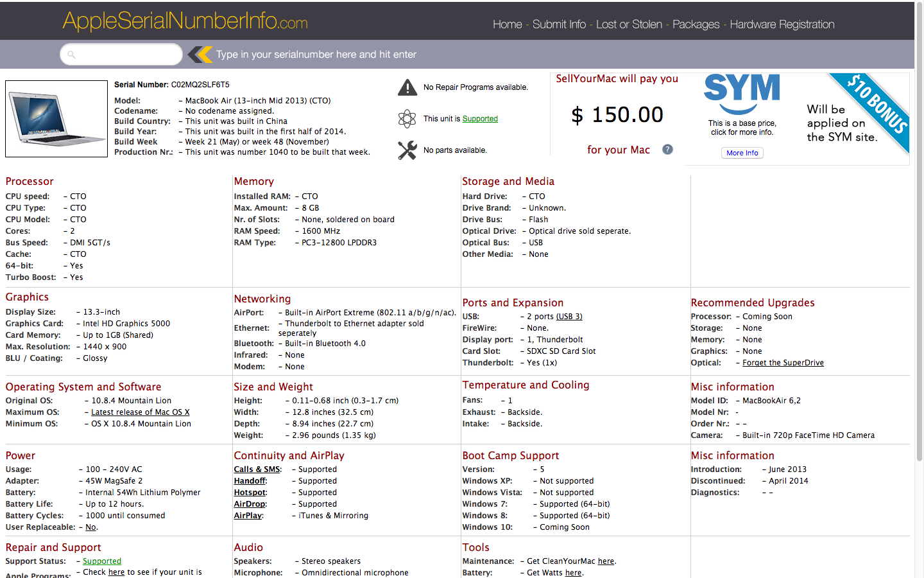924x578 pixels.
Task: Click the SYM logo
Action: (742, 94)
